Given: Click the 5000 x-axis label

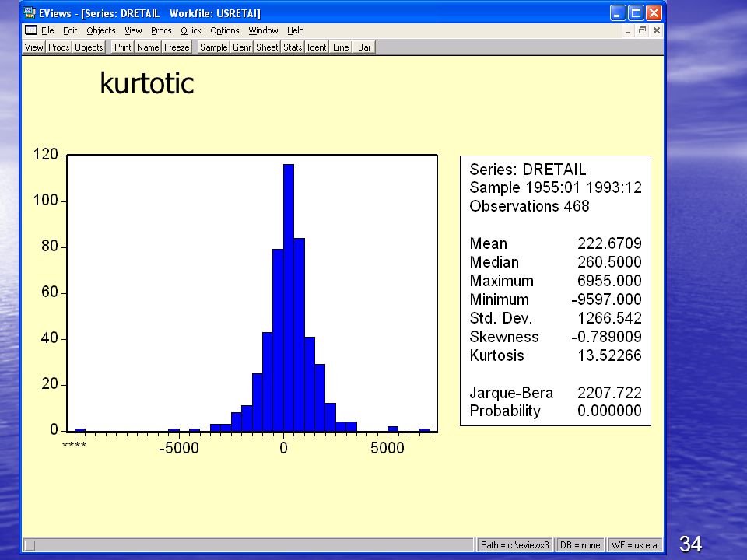Looking at the screenshot, I should (x=388, y=448).
